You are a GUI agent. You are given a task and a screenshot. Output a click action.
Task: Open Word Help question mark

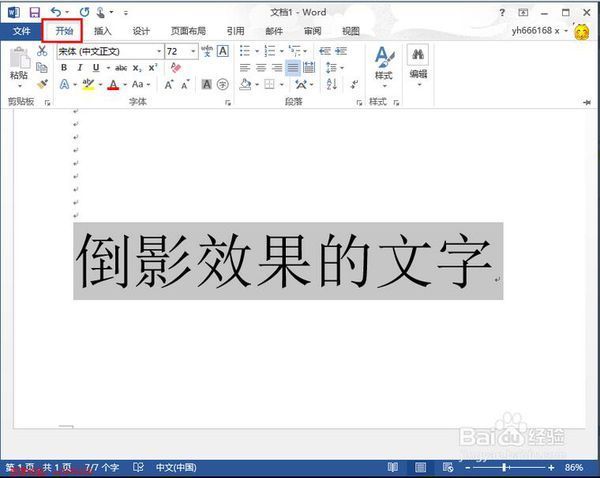(x=502, y=13)
